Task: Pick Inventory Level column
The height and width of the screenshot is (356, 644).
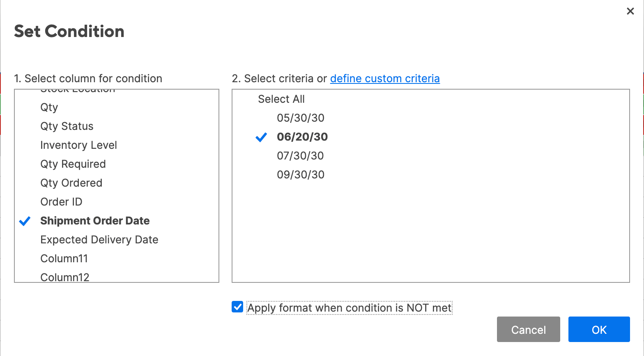Action: click(78, 145)
